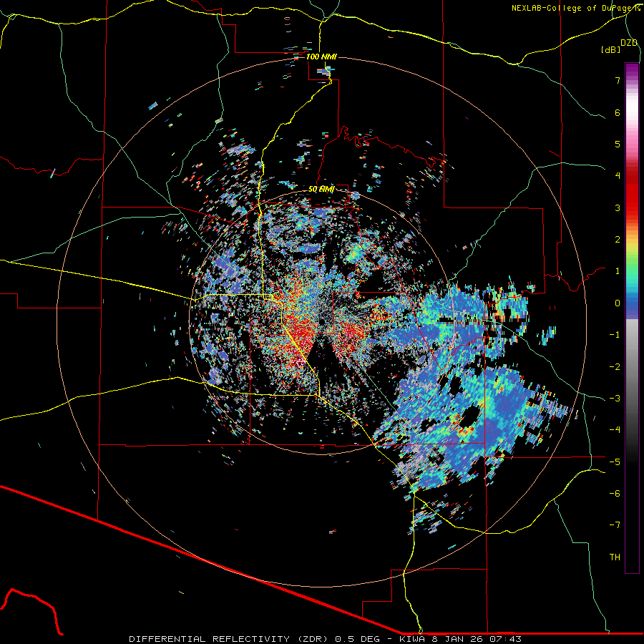Click the -5 dB label on the color scale
The width and height of the screenshot is (644, 644).
tap(615, 462)
